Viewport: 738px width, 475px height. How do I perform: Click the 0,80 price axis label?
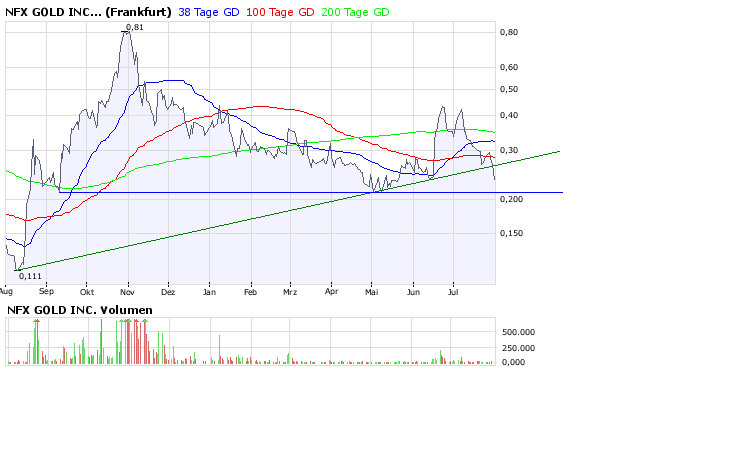(509, 33)
